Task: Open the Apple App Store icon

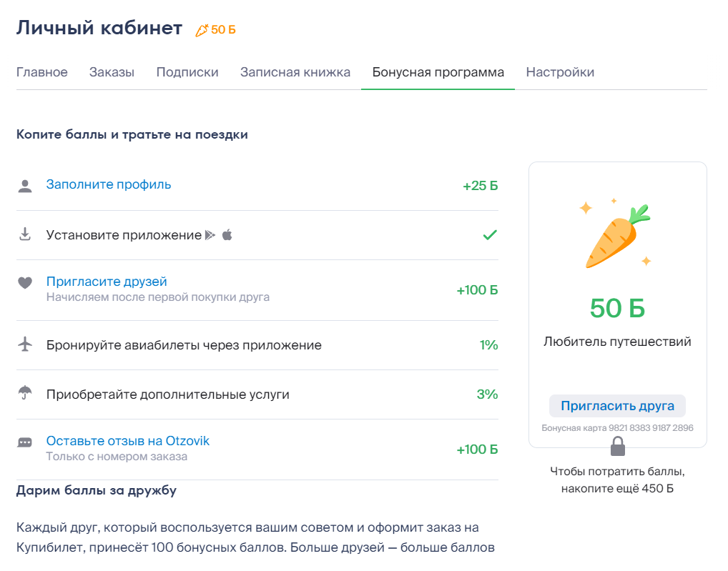Action: point(227,235)
